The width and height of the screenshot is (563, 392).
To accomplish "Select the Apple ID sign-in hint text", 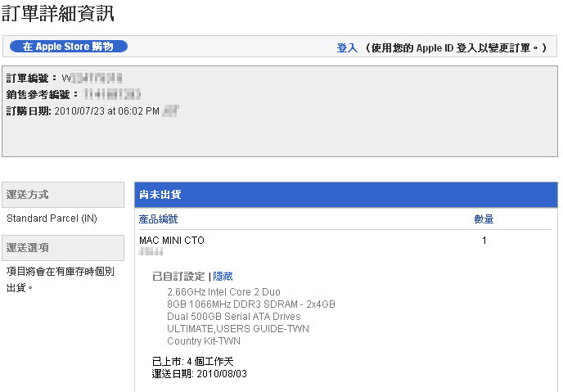I will click(x=456, y=47).
